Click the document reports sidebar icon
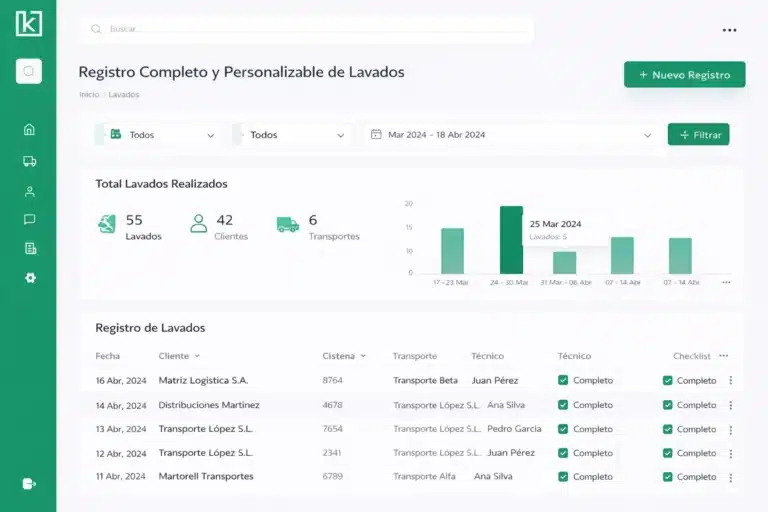The image size is (768, 512). point(29,248)
